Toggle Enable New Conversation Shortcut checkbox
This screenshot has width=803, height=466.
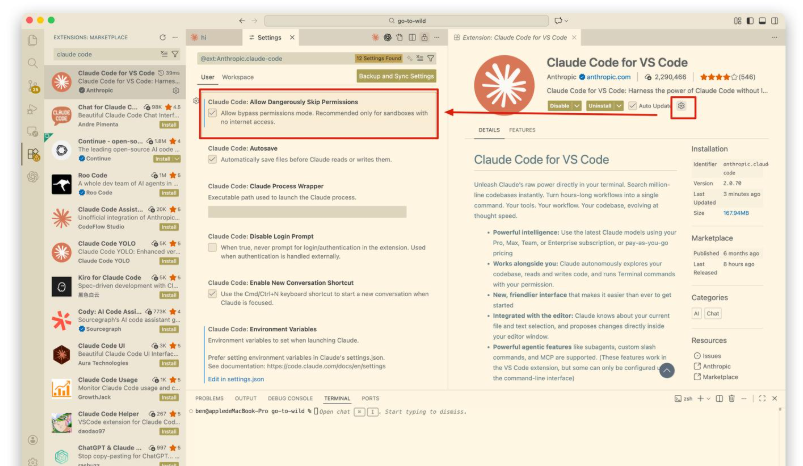pyautogui.click(x=213, y=294)
